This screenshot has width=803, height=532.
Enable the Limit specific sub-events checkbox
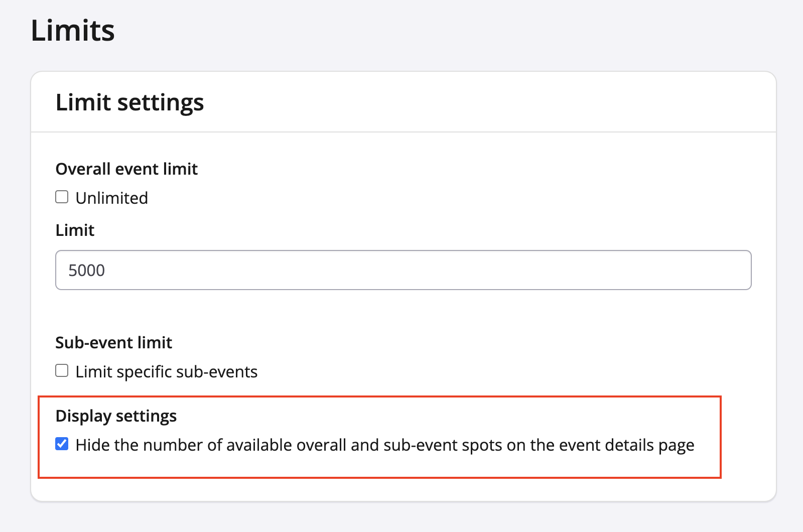coord(62,371)
